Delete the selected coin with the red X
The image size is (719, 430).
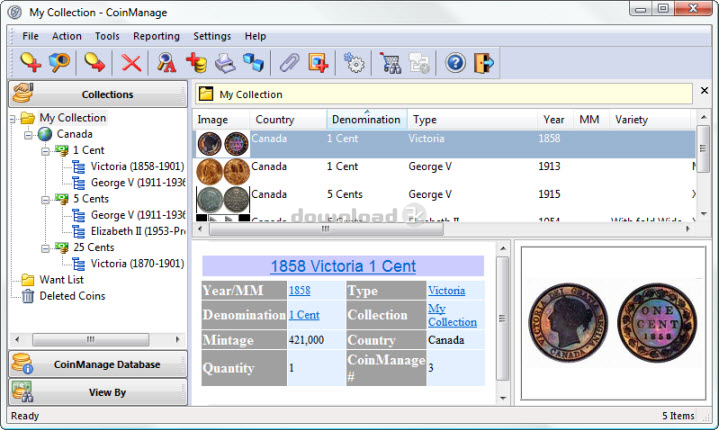coord(131,63)
